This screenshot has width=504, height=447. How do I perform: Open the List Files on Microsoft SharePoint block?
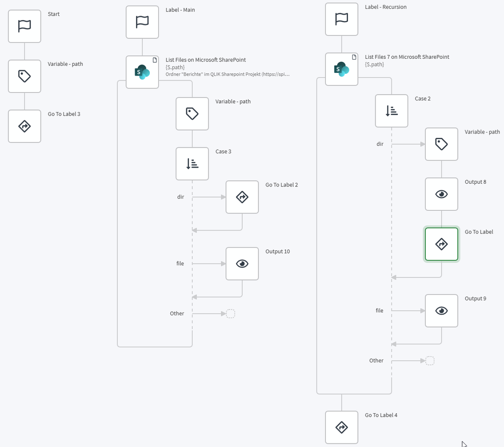click(x=142, y=72)
